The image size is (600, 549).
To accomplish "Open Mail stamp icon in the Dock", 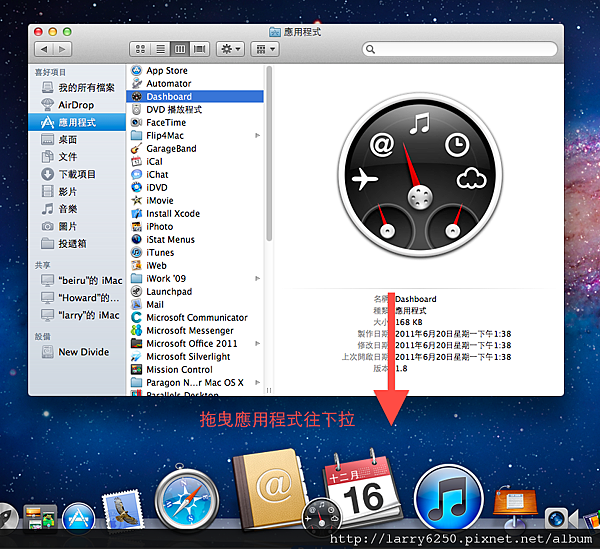I will click(122, 511).
